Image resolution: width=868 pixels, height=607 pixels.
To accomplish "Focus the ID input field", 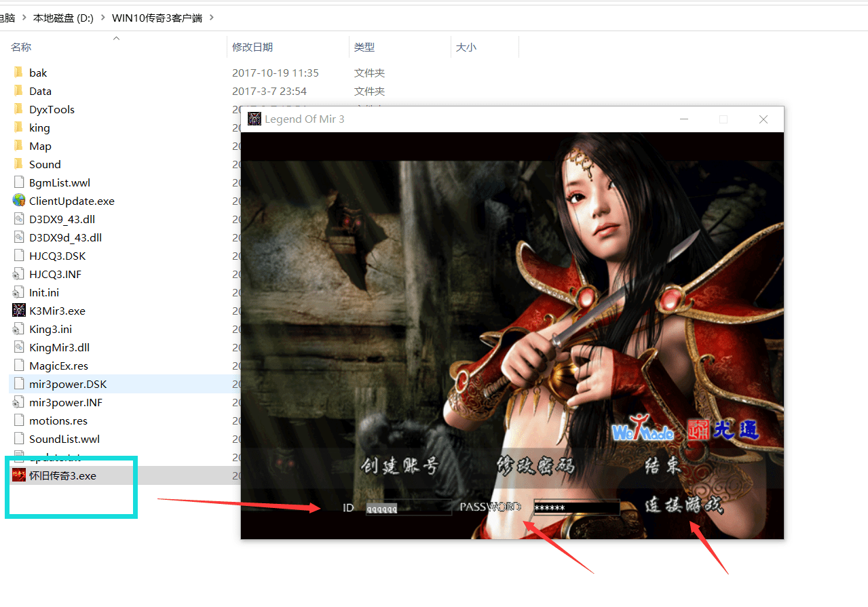I will click(x=409, y=507).
